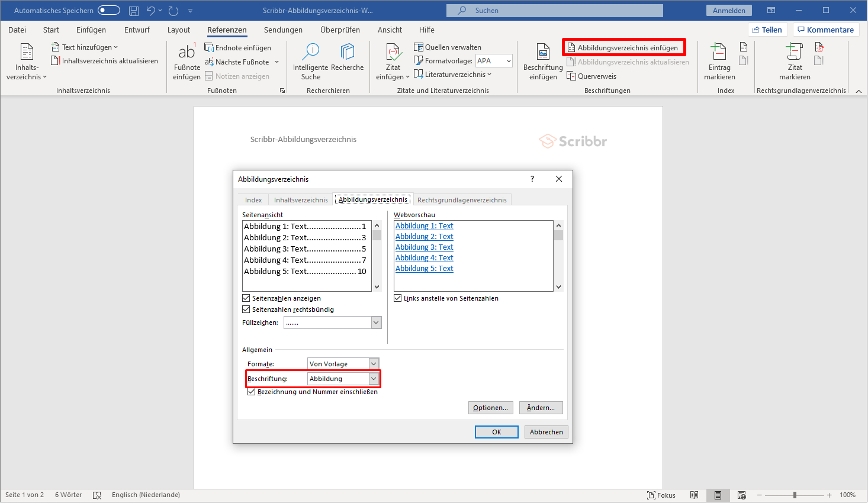The image size is (868, 503).
Task: Click Index einfügen icon next to Eintrag markieren
Action: [744, 47]
